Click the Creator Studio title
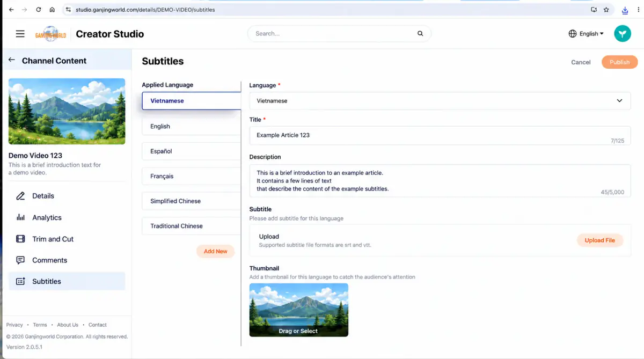 tap(110, 34)
